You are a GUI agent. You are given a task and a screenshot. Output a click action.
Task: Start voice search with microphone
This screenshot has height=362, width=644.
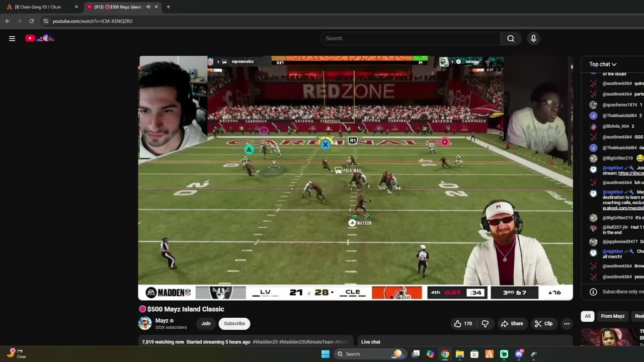pyautogui.click(x=533, y=38)
